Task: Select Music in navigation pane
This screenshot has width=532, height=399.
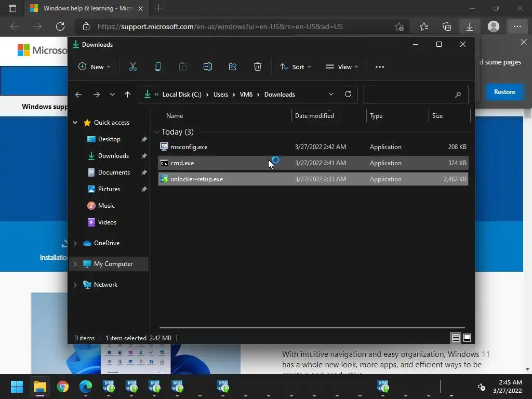Action: [106, 206]
